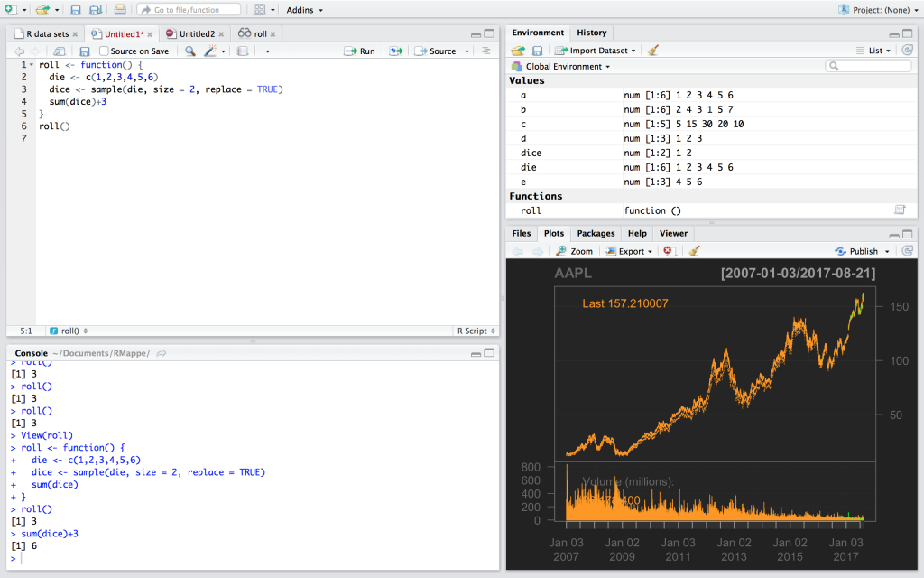View the roll function's source from Environment

(x=900, y=210)
